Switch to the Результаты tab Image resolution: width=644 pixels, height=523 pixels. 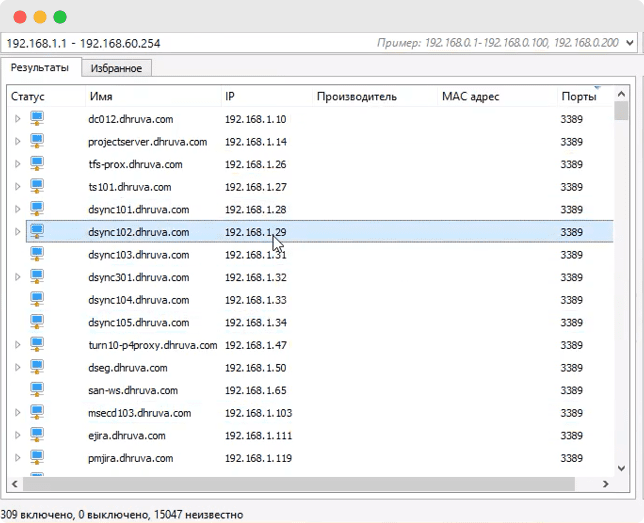point(40,67)
